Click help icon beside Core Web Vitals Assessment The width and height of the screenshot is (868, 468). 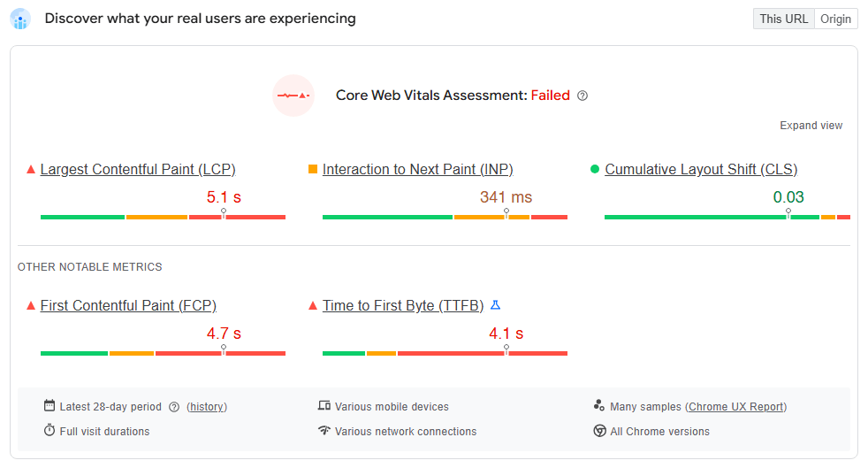(582, 96)
